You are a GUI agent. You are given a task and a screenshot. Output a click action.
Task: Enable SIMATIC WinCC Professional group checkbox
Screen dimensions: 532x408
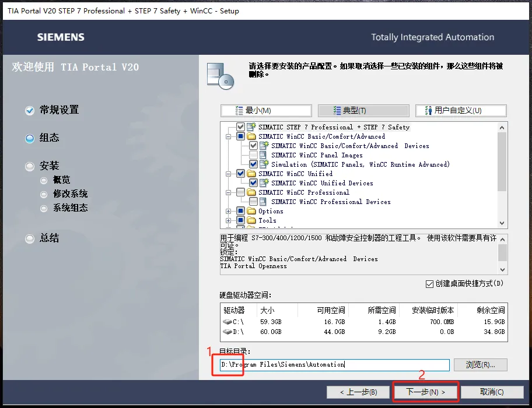click(x=240, y=192)
